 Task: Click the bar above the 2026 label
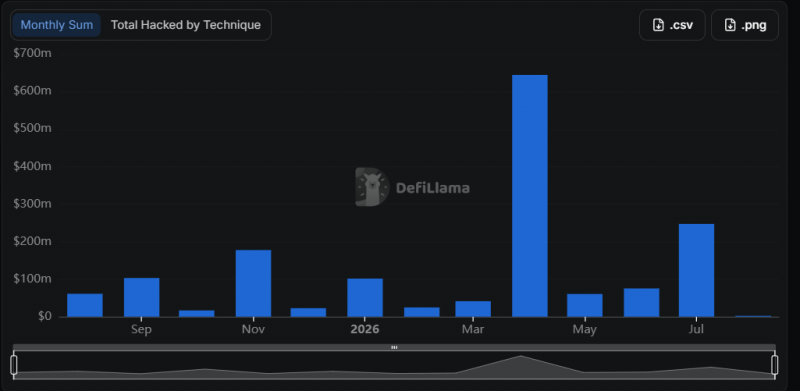[x=365, y=298]
